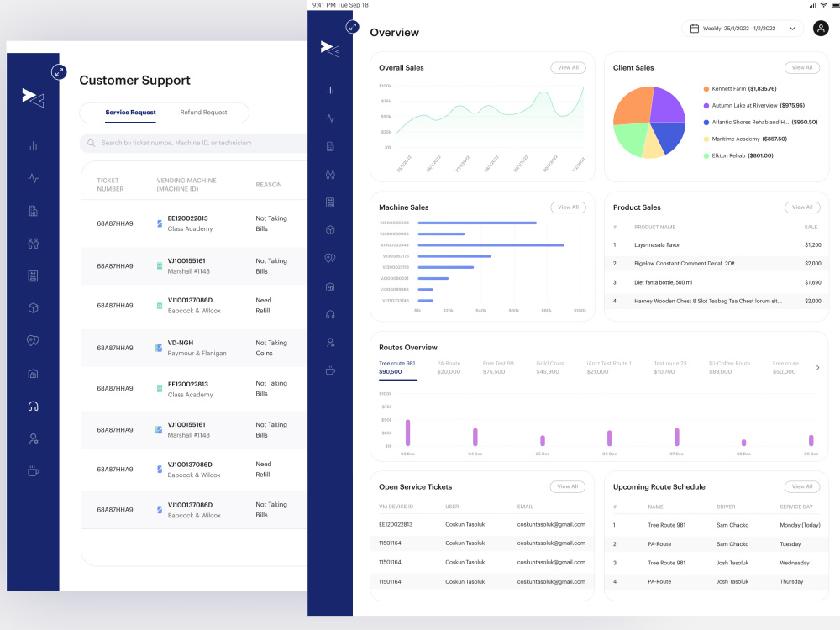Click the 03 Dec bar in Routes chart

point(407,433)
